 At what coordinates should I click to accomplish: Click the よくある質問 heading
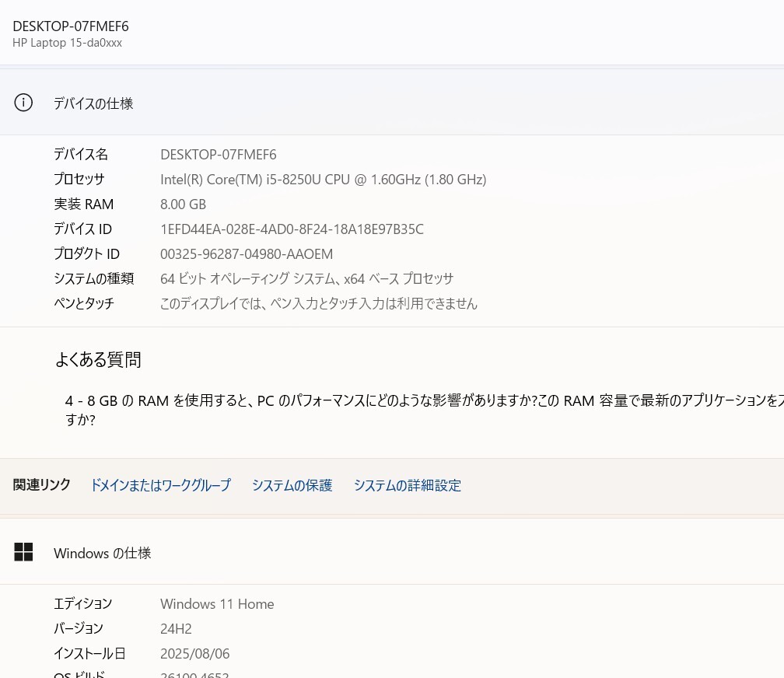pos(98,359)
